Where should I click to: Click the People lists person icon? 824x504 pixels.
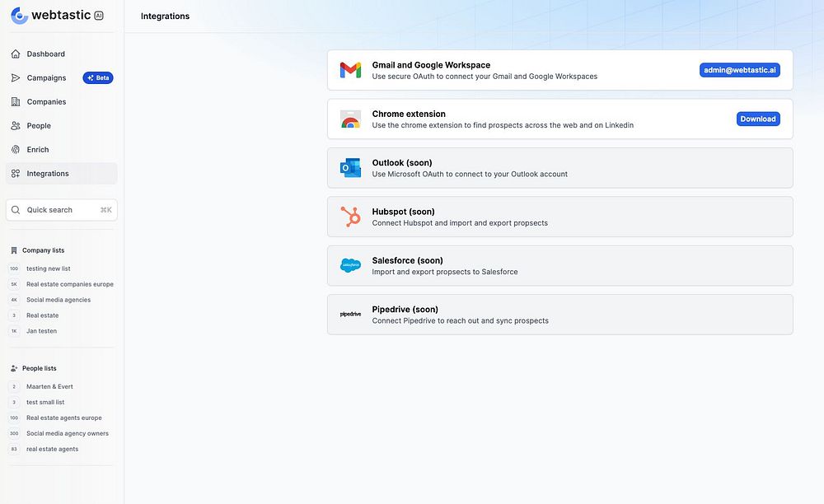14,369
